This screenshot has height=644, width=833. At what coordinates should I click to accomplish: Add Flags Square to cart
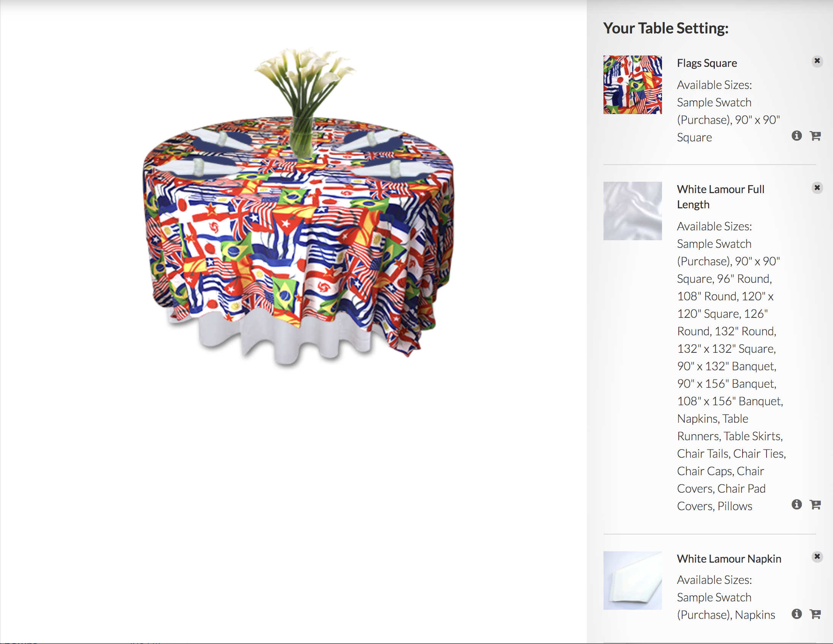point(816,136)
